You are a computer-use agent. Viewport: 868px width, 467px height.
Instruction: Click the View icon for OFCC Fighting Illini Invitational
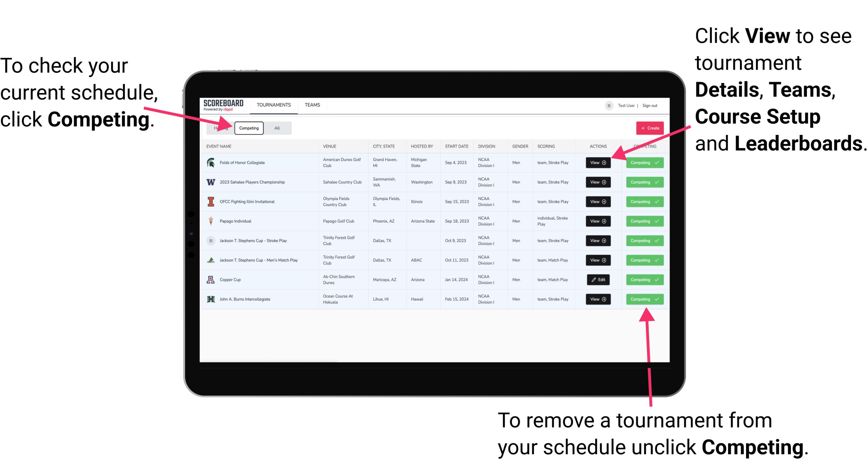pos(598,202)
